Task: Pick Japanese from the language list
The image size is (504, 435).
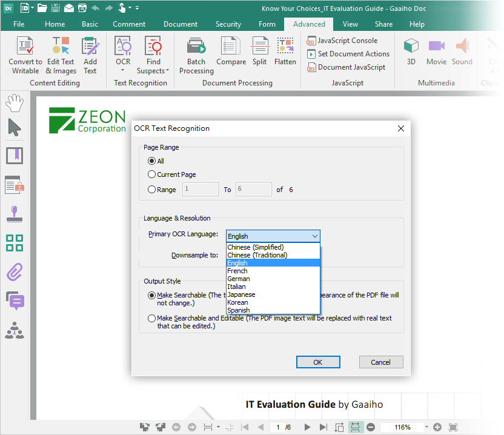Action: (273, 294)
